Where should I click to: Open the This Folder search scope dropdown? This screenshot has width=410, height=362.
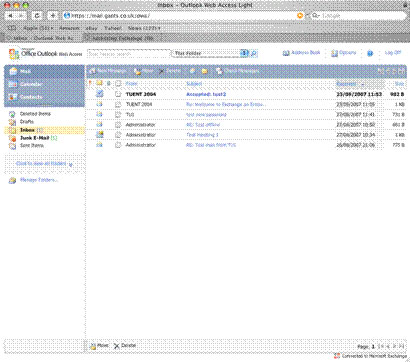[210, 53]
